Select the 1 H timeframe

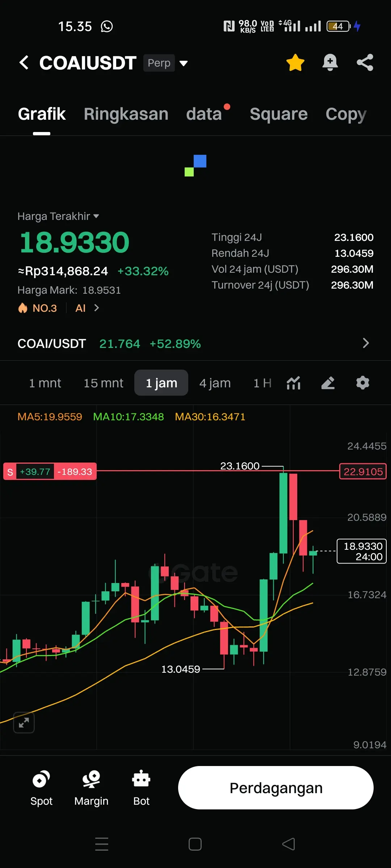[x=262, y=383]
